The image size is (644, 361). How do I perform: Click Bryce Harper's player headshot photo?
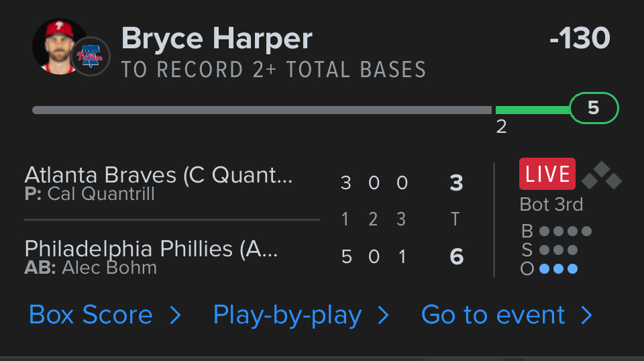(56, 46)
